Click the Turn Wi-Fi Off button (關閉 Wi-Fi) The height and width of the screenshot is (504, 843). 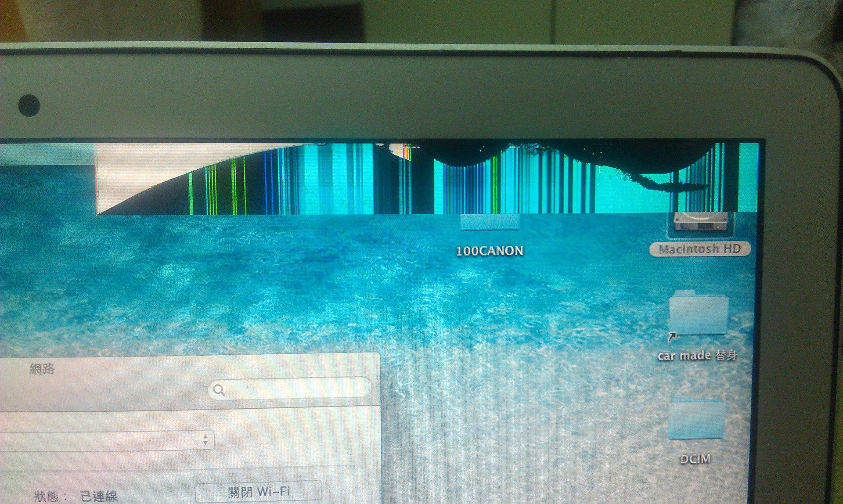[258, 491]
